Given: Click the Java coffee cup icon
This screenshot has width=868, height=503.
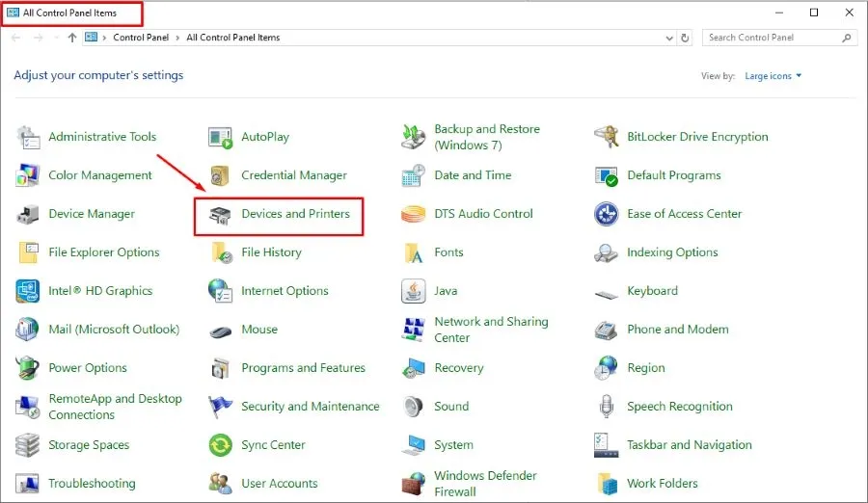Looking at the screenshot, I should [x=414, y=291].
